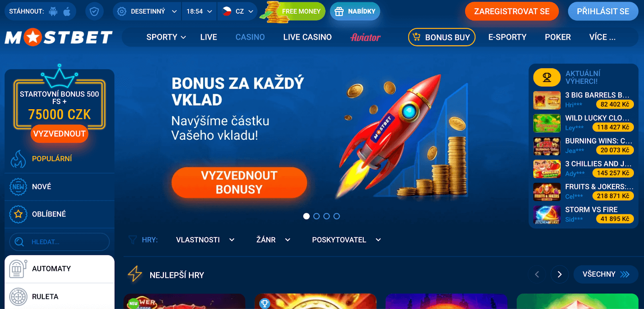This screenshot has height=309, width=644.
Task: Open the Live Casino tab
Action: [x=308, y=37]
